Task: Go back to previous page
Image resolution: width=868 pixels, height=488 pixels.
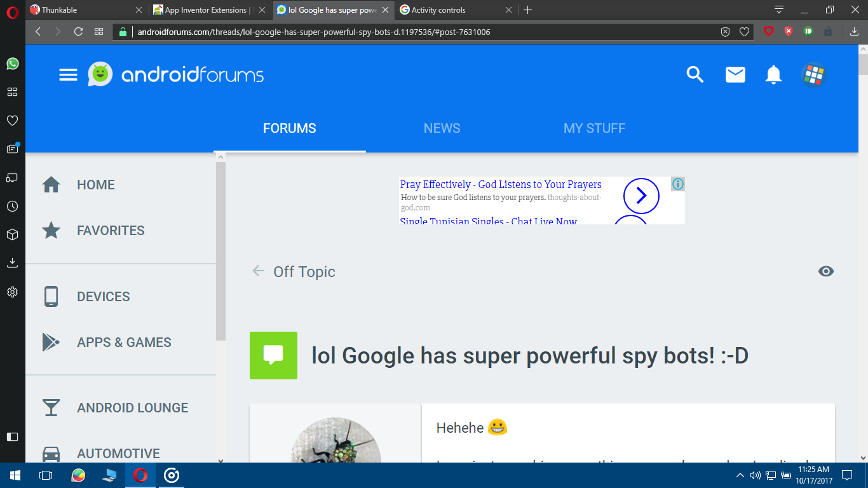Action: [38, 32]
